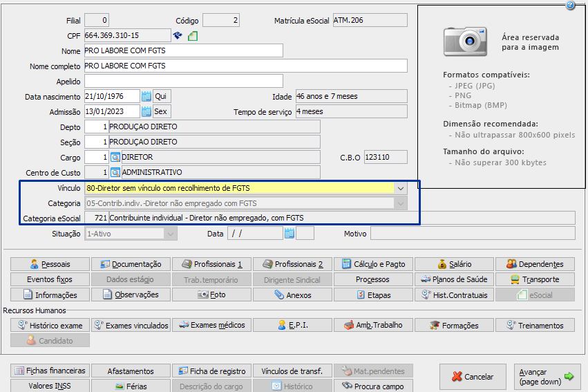Open Profissionais 2 section
This screenshot has width=588, height=392.
click(x=292, y=264)
